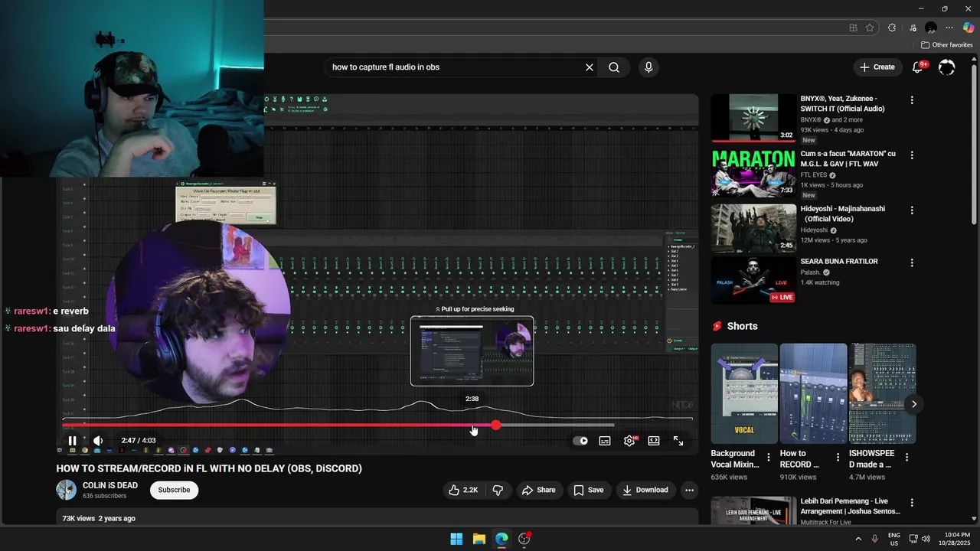This screenshot has height=551, width=980.
Task: Open File Explorer from taskbar
Action: click(x=479, y=539)
